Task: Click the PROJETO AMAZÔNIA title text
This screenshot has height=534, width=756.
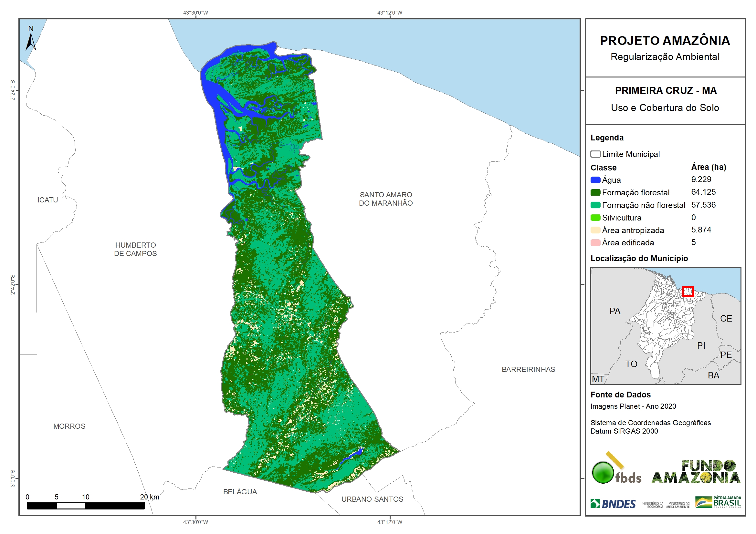Action: pyautogui.click(x=665, y=41)
